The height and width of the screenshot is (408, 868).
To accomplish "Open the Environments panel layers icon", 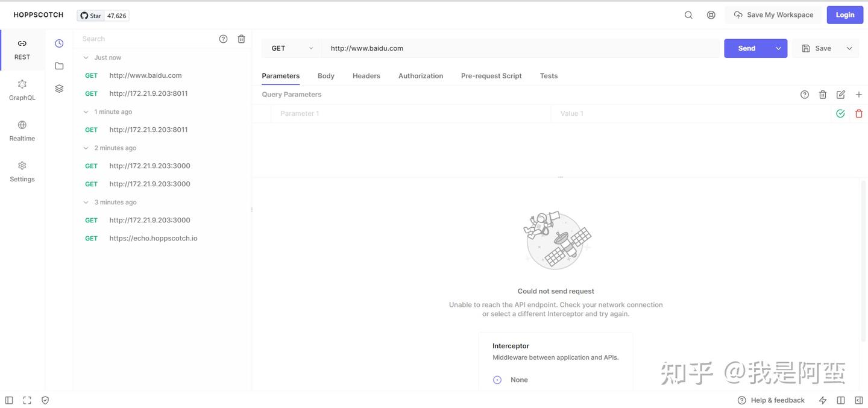I will [x=58, y=88].
